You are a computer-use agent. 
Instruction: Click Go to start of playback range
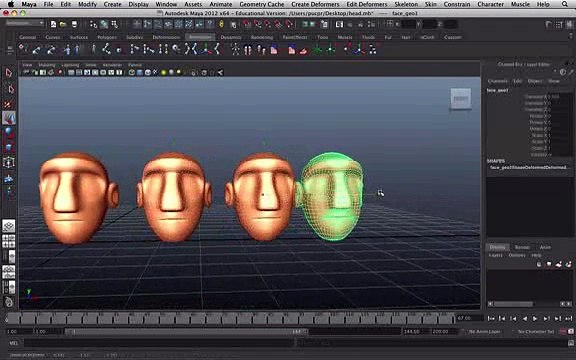(491, 318)
